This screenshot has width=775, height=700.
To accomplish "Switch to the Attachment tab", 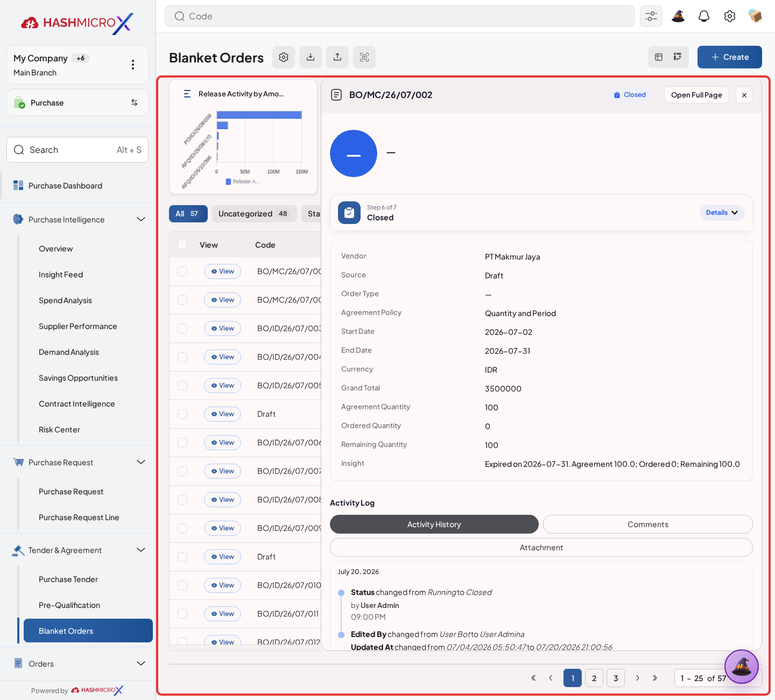I will (541, 548).
